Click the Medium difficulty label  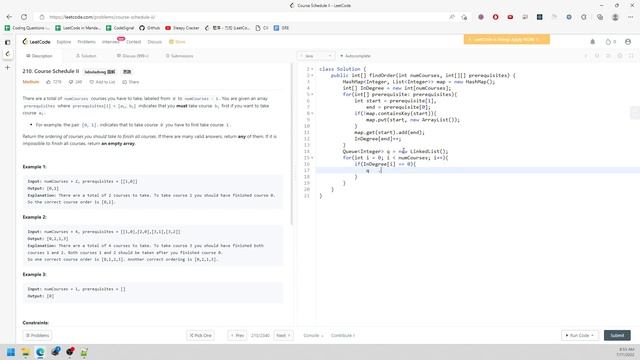tap(31, 82)
